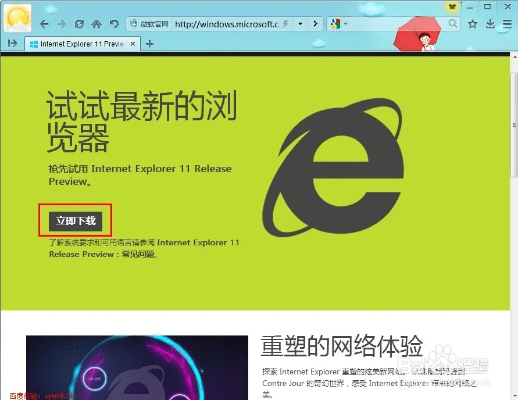Click the Contre Jour promotional thumbnail

(x=137, y=368)
